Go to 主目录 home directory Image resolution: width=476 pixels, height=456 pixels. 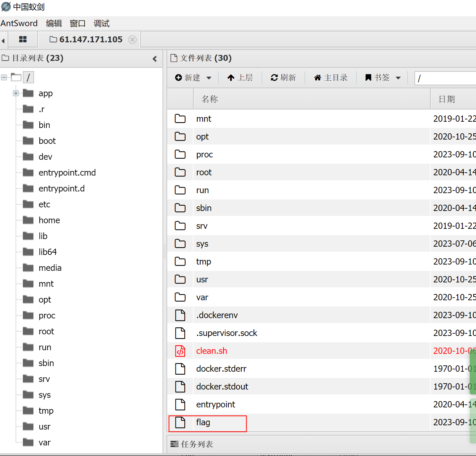331,78
